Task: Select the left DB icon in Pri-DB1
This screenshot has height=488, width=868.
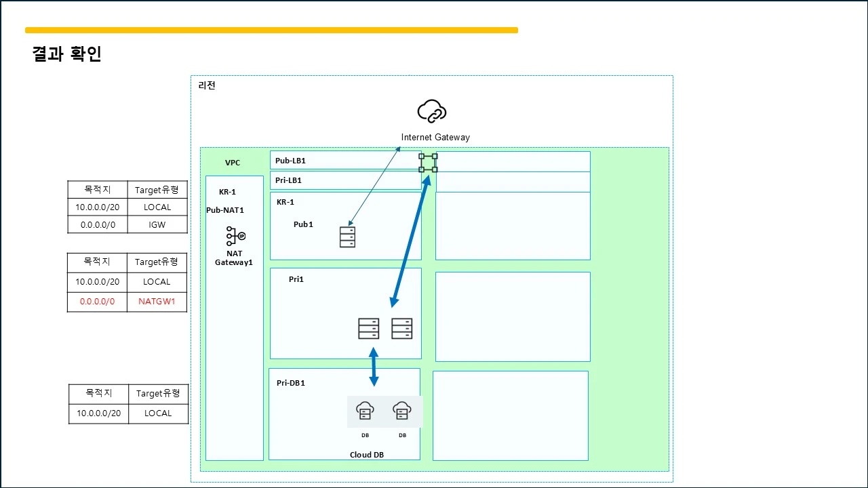Action: [365, 411]
